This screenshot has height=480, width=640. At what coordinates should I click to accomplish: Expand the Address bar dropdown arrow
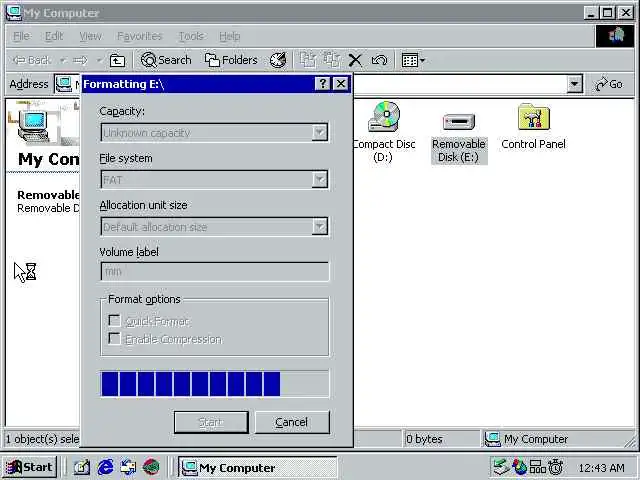pyautogui.click(x=575, y=84)
